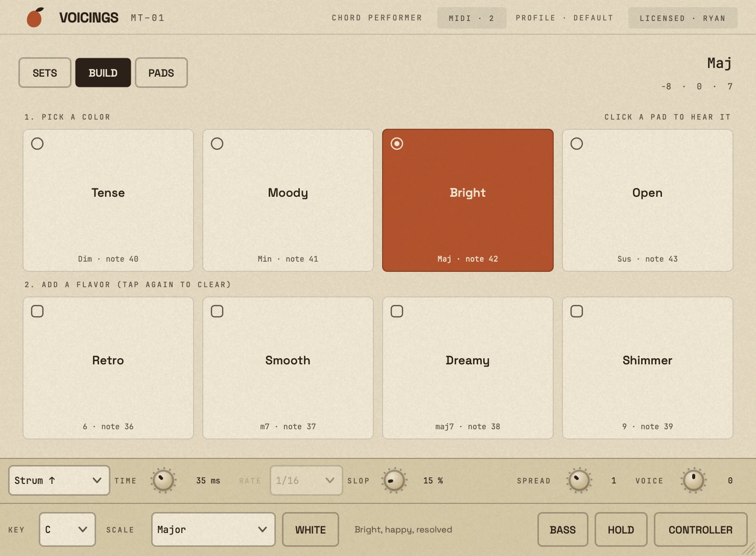
Task: Toggle the HOLD button
Action: coord(621,529)
